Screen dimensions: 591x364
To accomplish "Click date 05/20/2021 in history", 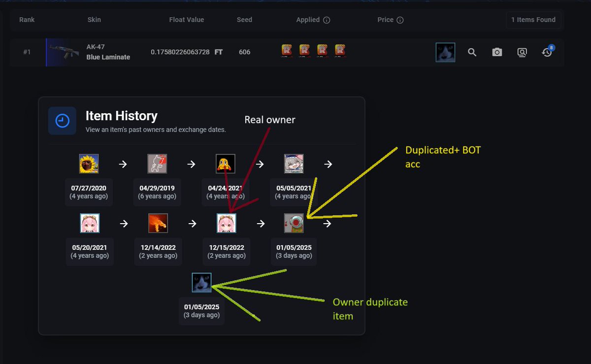I will click(90, 247).
